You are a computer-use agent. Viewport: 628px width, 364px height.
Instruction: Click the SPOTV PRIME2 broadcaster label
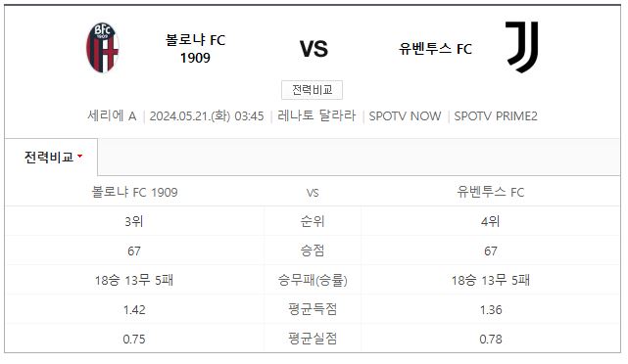pos(496,116)
